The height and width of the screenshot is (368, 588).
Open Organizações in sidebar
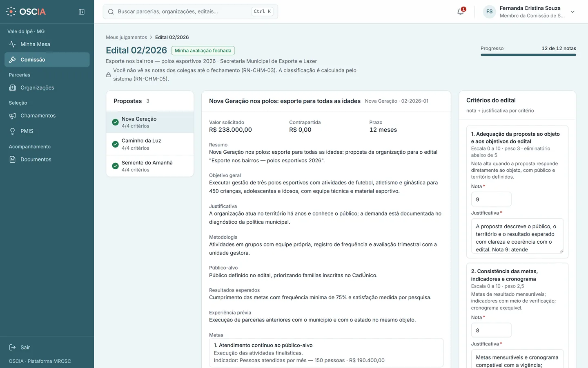(47, 88)
